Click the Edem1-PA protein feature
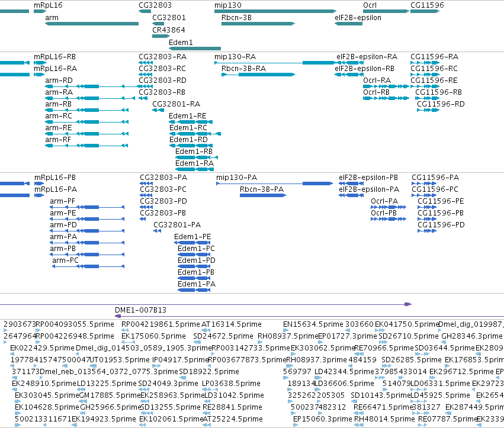Screen dimensions: 504x428 tap(194, 290)
